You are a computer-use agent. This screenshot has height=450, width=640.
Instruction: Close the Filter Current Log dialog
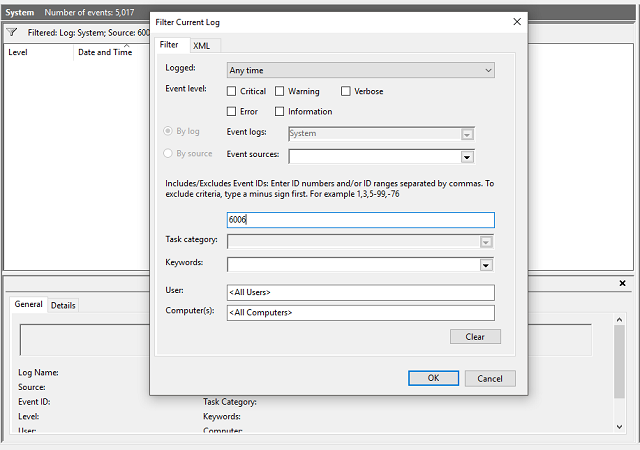coord(516,21)
